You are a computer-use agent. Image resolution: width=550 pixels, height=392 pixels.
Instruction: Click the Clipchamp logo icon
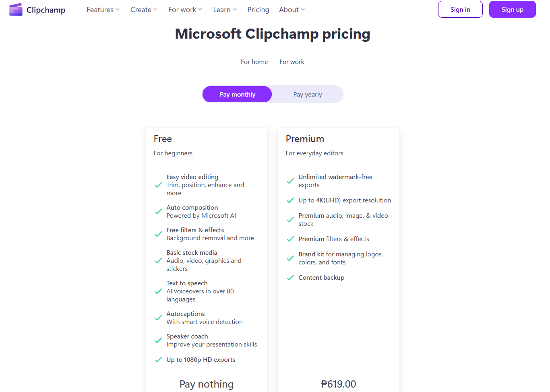coord(16,10)
